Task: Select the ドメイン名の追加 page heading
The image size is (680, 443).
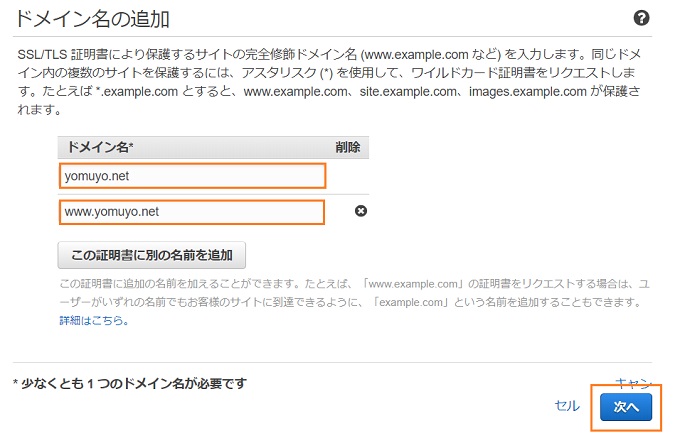Action: tap(92, 20)
